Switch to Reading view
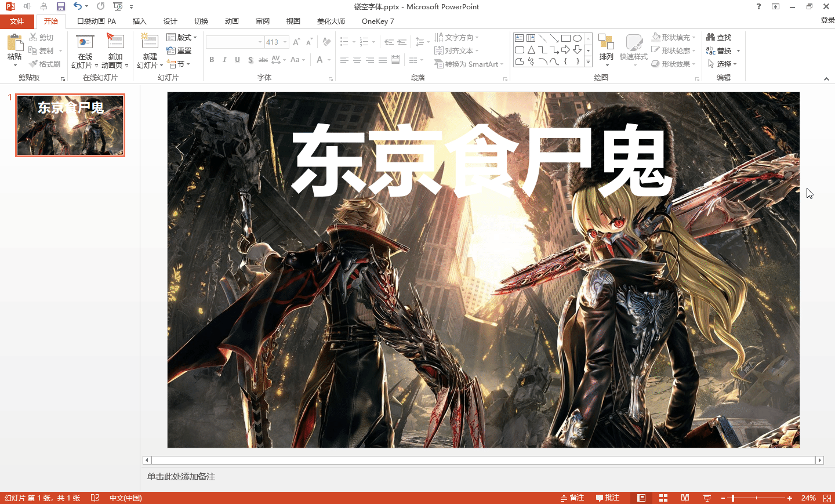Screen dimensions: 835x504 (x=685, y=498)
